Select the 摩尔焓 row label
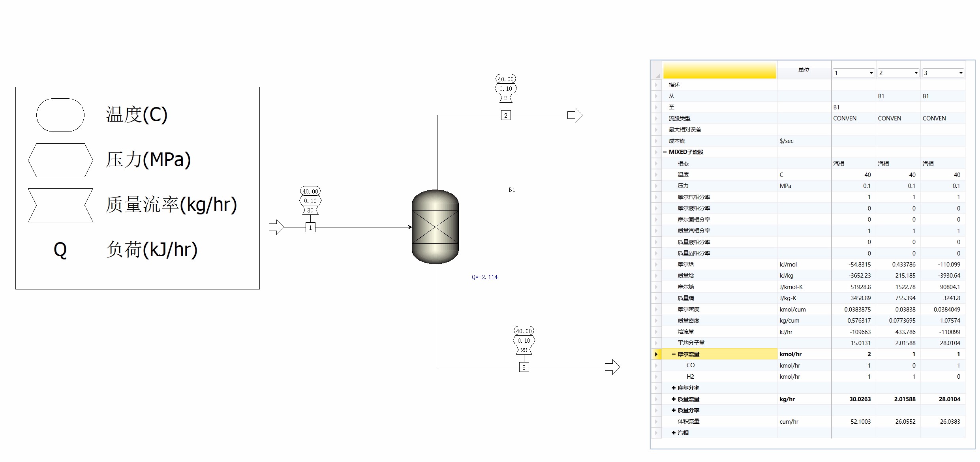980x462 pixels. (x=685, y=264)
